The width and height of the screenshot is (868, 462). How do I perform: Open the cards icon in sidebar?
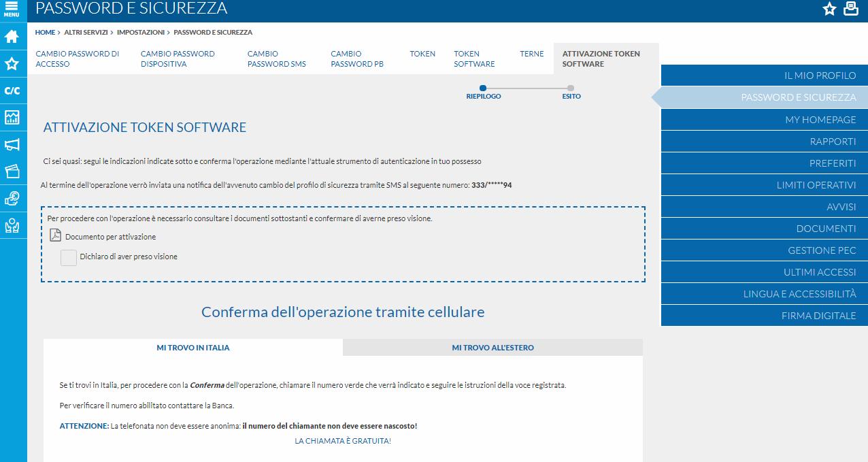[12, 171]
